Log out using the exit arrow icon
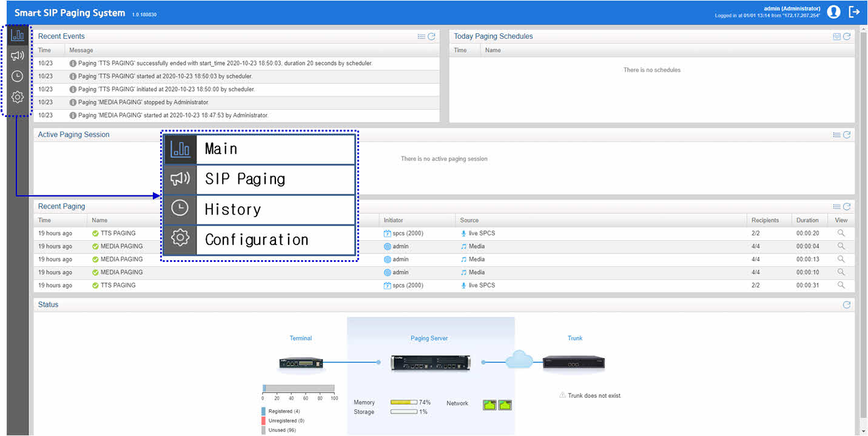Image resolution: width=868 pixels, height=436 pixels. click(x=854, y=12)
